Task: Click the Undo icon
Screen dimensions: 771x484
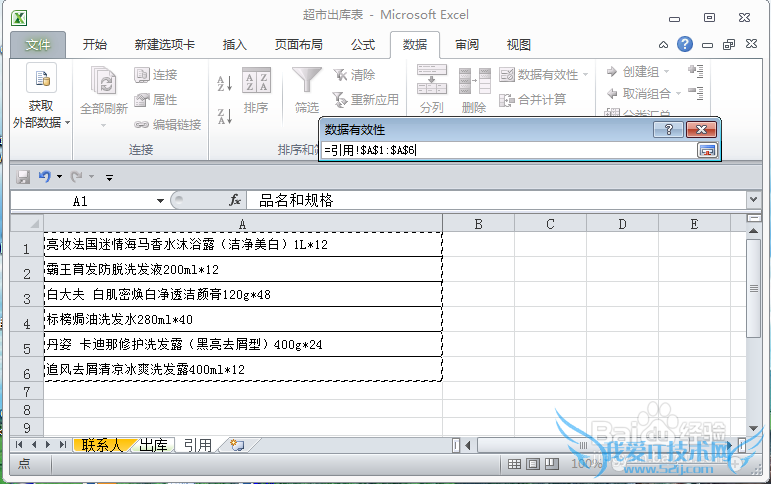Action: [x=45, y=176]
